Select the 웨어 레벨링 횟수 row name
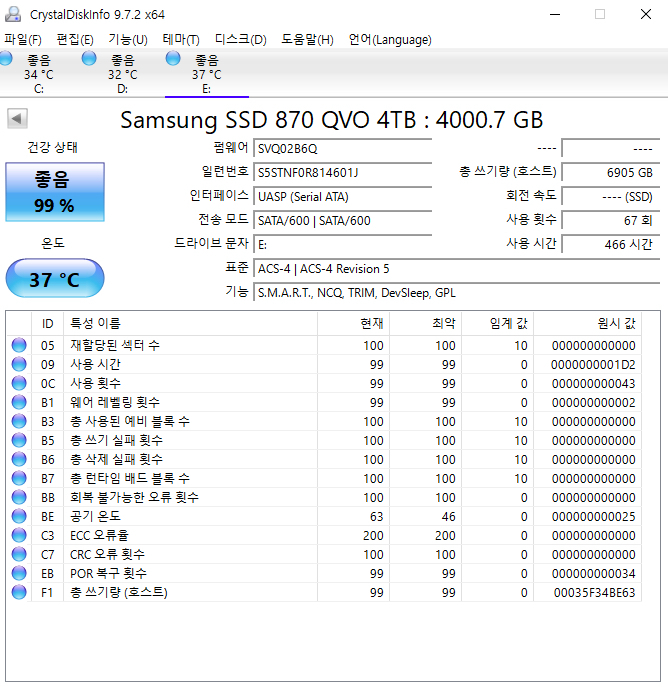The image size is (668, 687). [x=115, y=402]
